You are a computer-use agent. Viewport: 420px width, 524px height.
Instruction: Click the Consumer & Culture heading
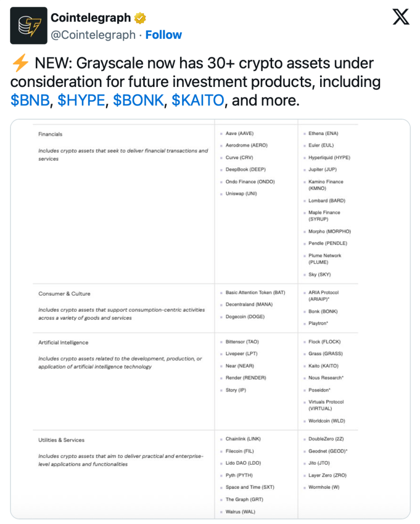point(64,294)
